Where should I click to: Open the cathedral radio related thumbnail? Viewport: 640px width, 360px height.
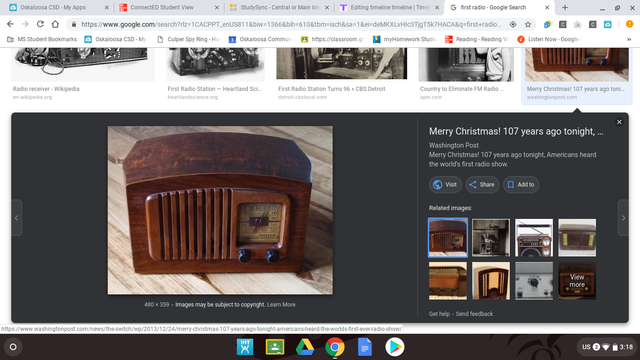[491, 281]
